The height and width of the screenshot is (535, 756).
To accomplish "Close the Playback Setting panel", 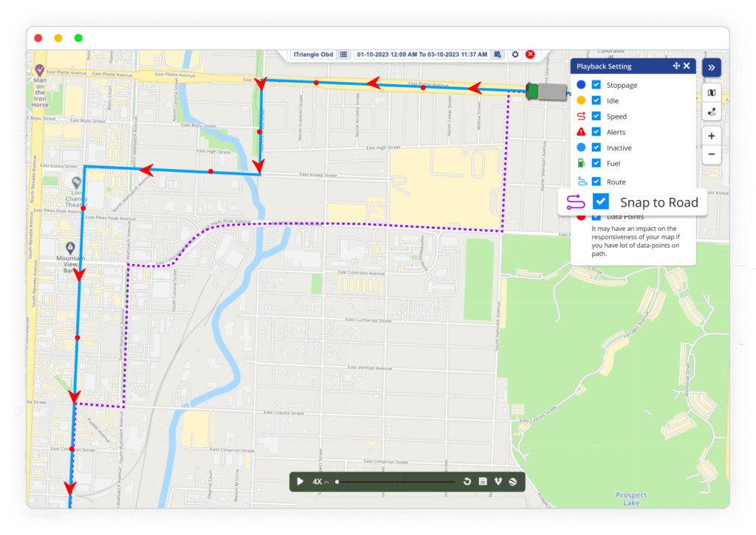I will click(687, 66).
